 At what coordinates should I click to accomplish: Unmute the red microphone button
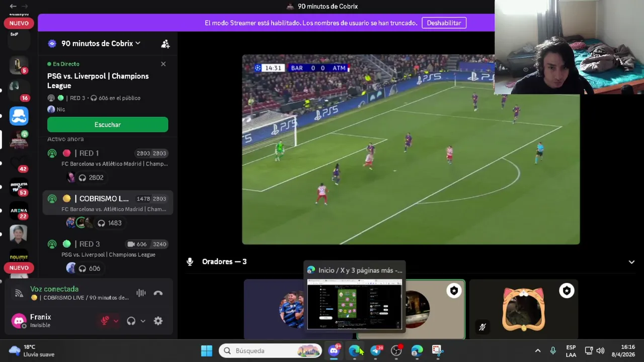[105, 321]
